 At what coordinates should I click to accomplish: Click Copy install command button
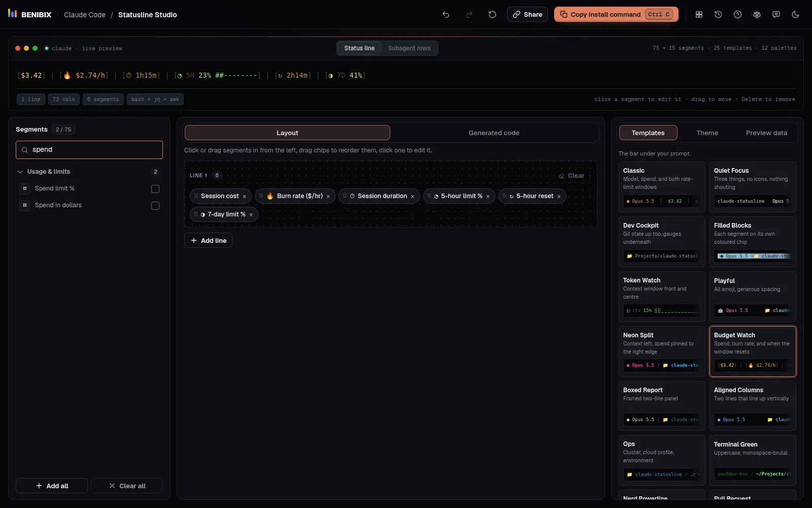(616, 14)
